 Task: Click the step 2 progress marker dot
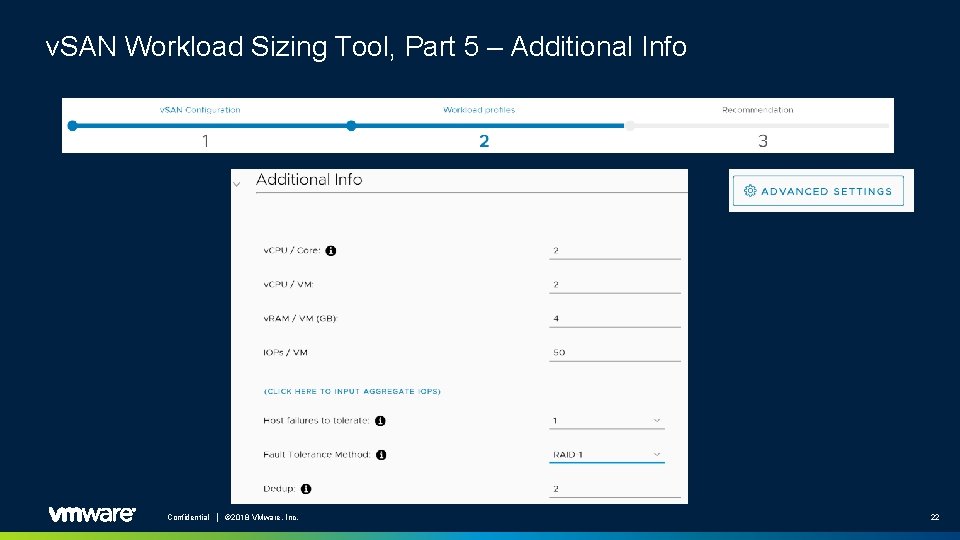(x=351, y=126)
